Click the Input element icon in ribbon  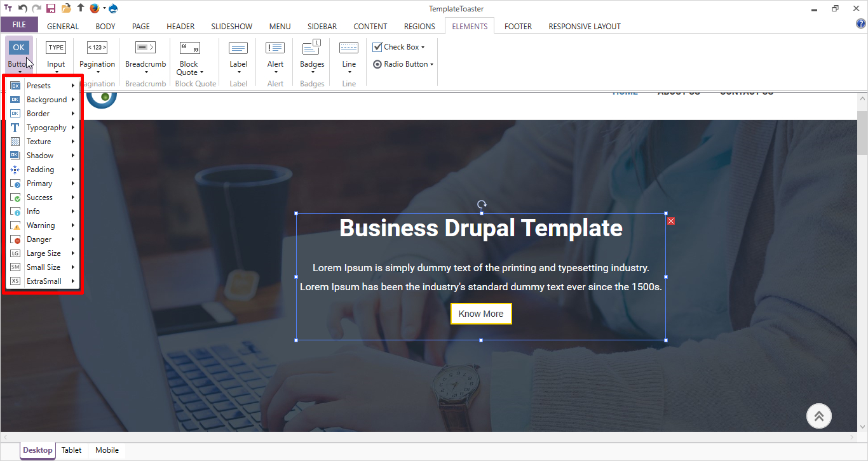(56, 48)
